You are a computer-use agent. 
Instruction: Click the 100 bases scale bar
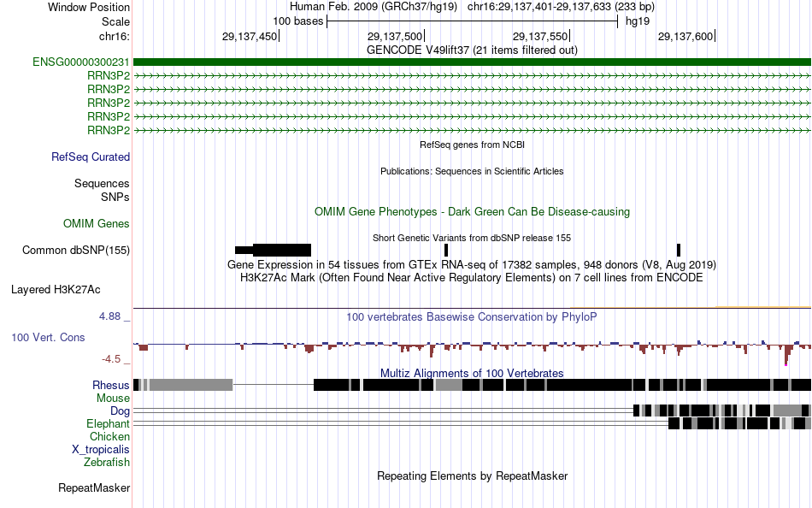pyautogui.click(x=473, y=21)
